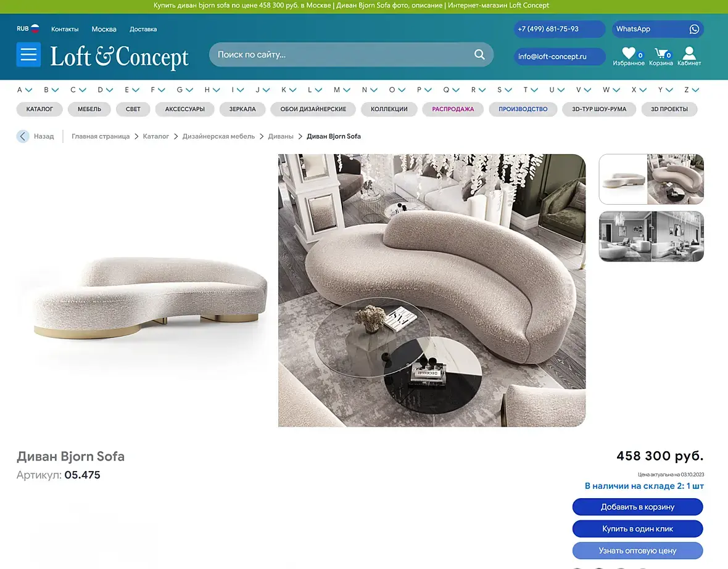Go back using Назад arrow icon
This screenshot has height=569, width=728.
tap(23, 136)
